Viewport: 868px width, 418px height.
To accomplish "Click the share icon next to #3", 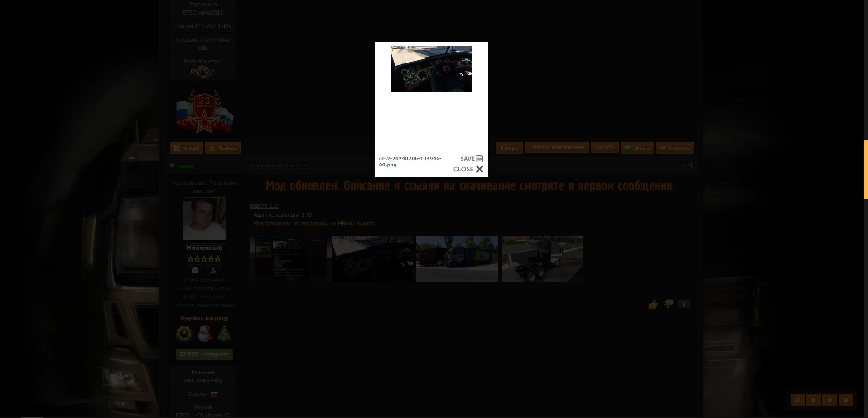I will tap(690, 166).
